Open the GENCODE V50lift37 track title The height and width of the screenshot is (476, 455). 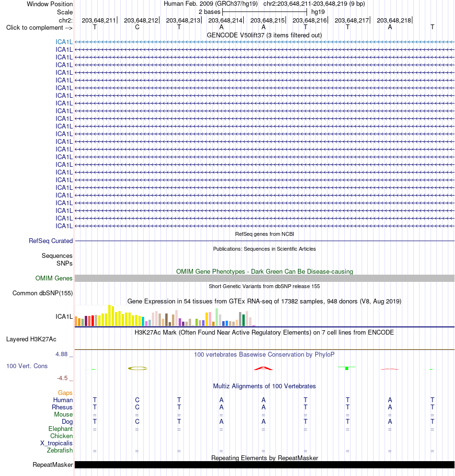point(264,35)
